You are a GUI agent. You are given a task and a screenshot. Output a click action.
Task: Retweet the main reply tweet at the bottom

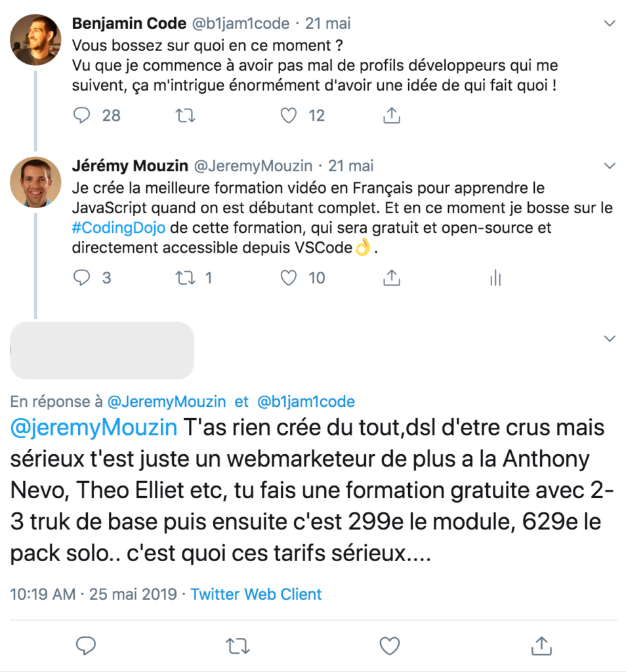pos(238,646)
